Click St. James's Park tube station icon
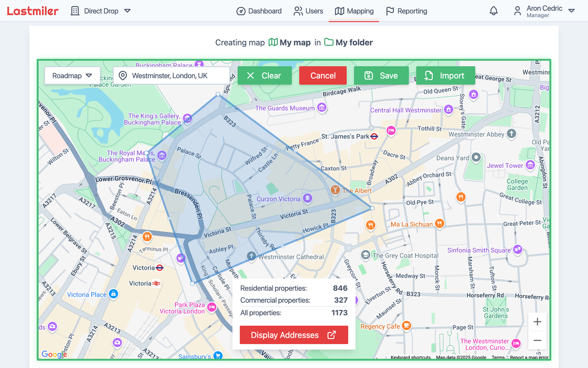 (374, 136)
